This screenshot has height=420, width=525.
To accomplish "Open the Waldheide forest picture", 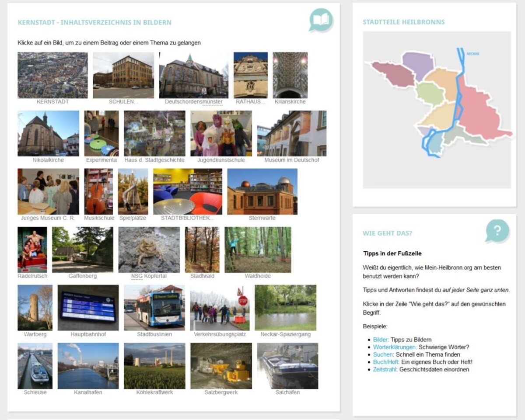I will (258, 250).
